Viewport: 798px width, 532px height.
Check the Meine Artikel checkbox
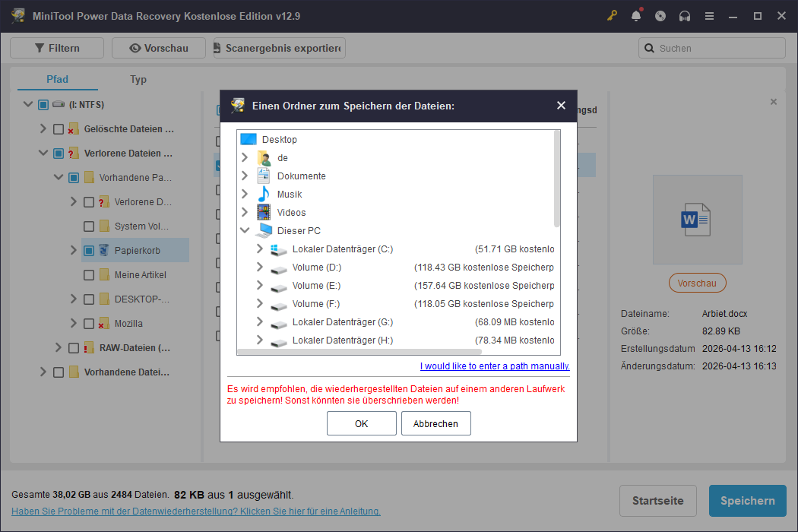click(x=89, y=275)
